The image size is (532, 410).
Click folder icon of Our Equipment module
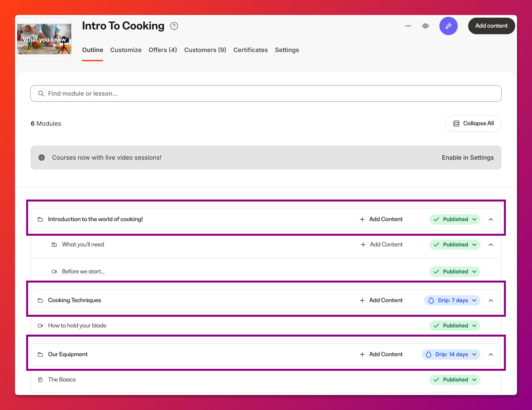pos(41,354)
